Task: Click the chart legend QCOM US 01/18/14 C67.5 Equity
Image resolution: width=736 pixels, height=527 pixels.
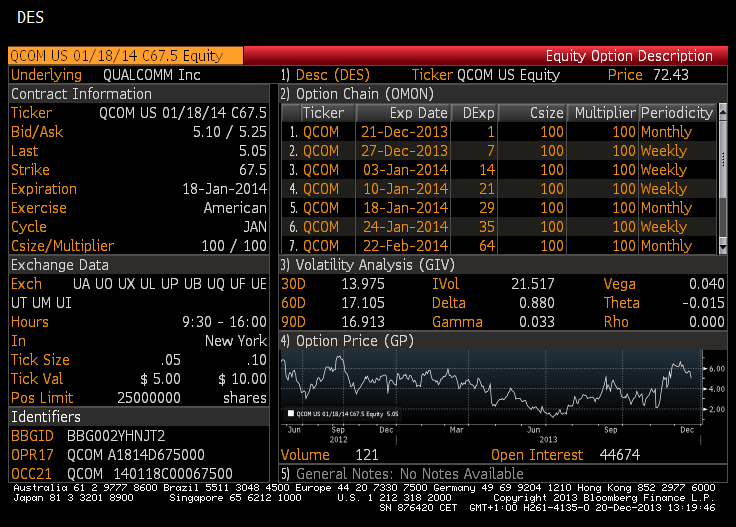Action: (343, 413)
